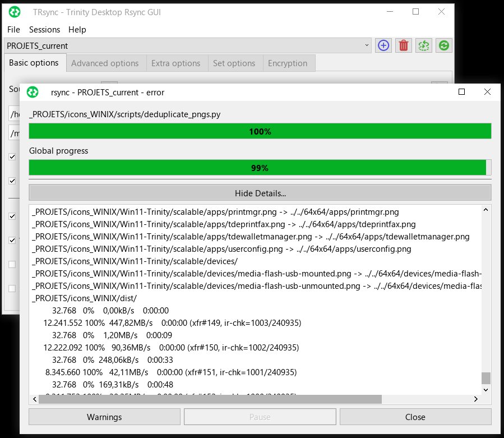The image size is (504, 438).
Task: Click the horizontal scroll right arrow
Action: pos(476,399)
